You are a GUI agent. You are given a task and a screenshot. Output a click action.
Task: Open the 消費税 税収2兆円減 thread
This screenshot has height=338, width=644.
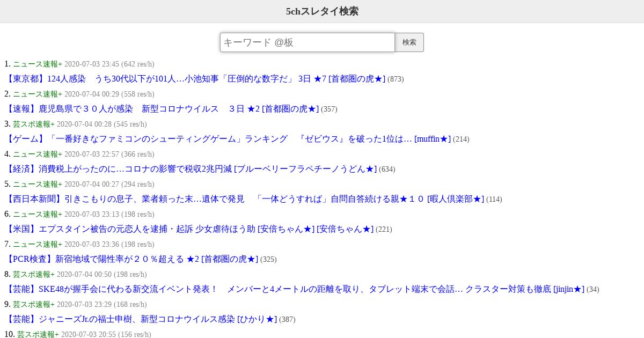(x=191, y=169)
